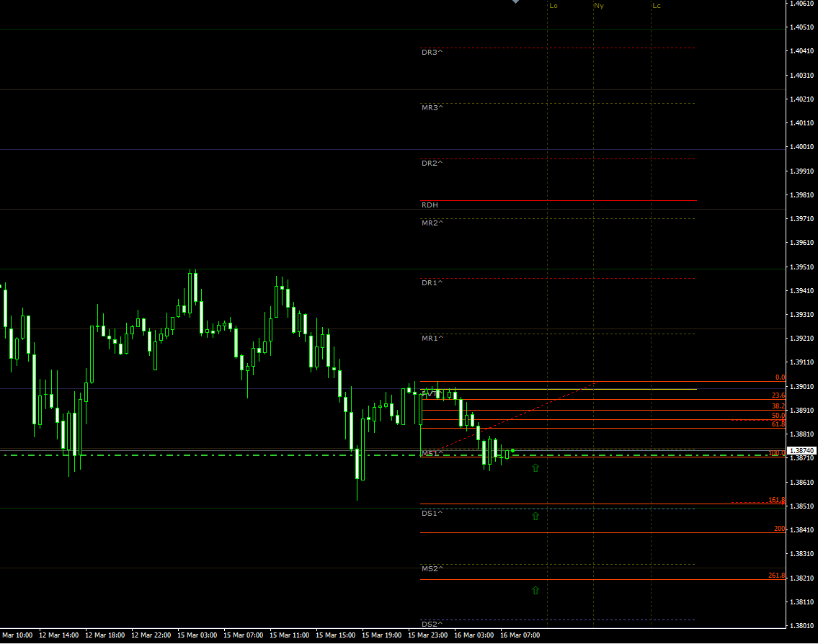Select the 61.8 Fibonacci retracement label

point(778,424)
